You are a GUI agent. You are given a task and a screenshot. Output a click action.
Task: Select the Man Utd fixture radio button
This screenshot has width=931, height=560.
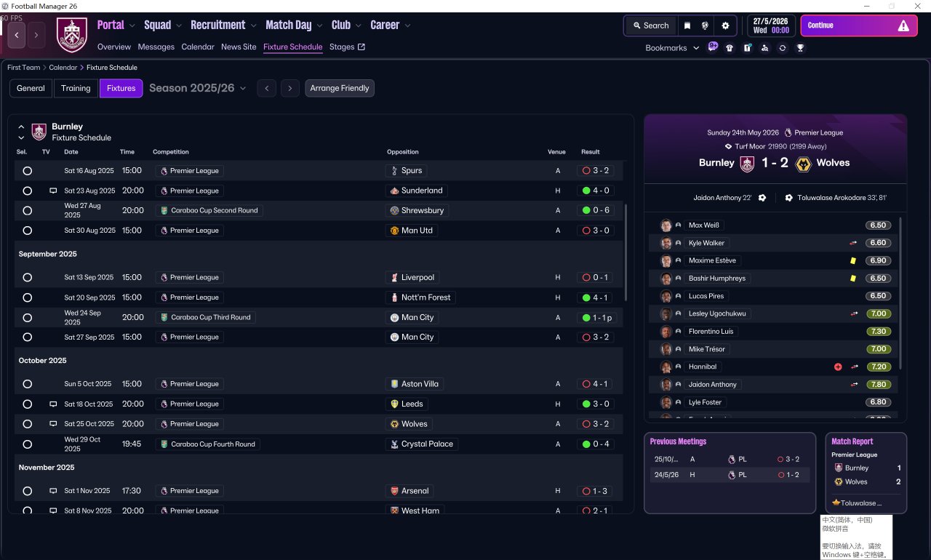[27, 231]
